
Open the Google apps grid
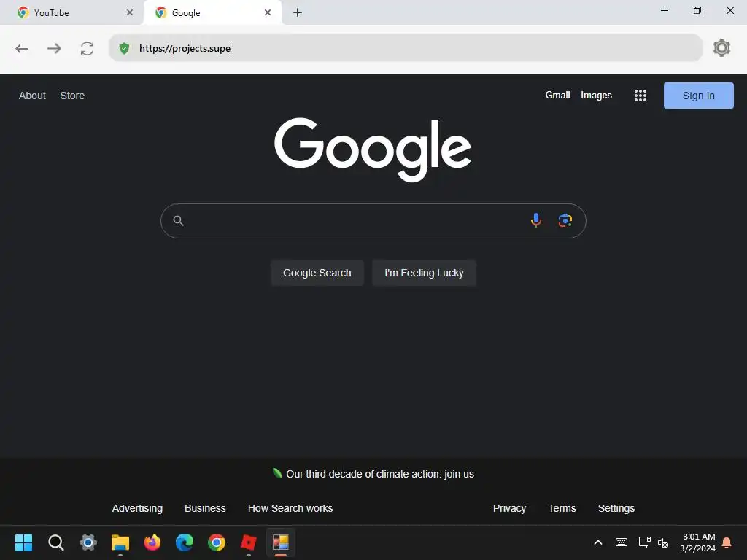[x=640, y=96]
